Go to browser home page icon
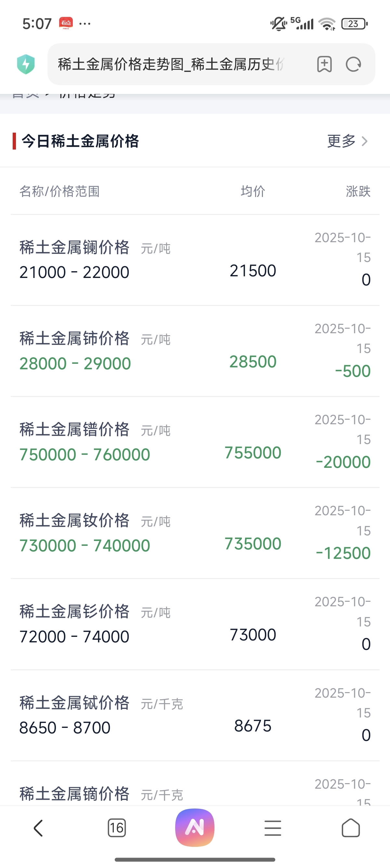 click(x=351, y=828)
